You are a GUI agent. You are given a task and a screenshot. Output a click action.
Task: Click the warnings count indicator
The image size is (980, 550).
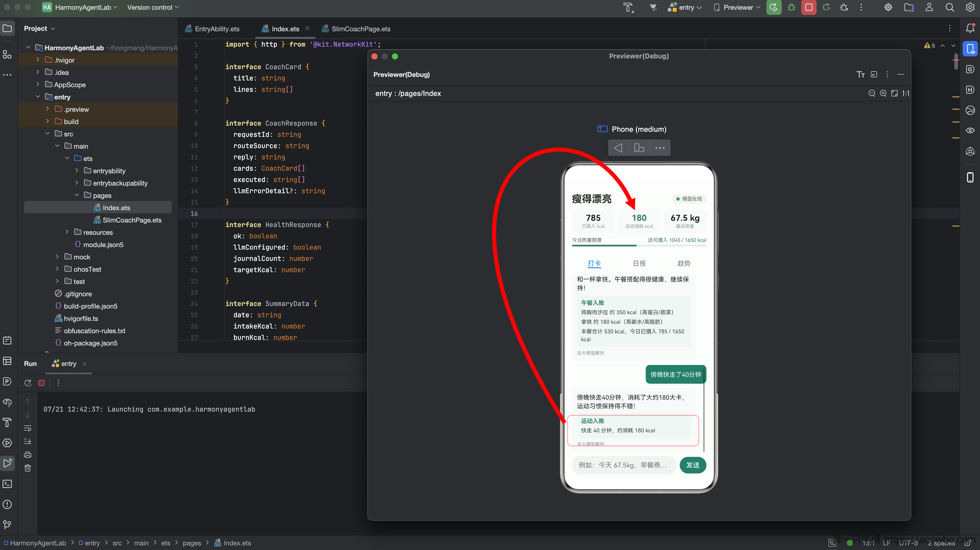point(929,45)
